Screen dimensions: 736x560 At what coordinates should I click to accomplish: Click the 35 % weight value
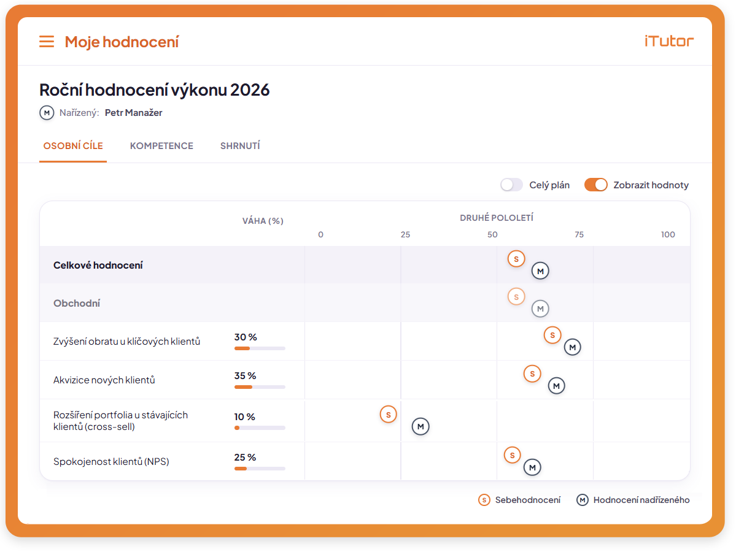[x=245, y=376]
